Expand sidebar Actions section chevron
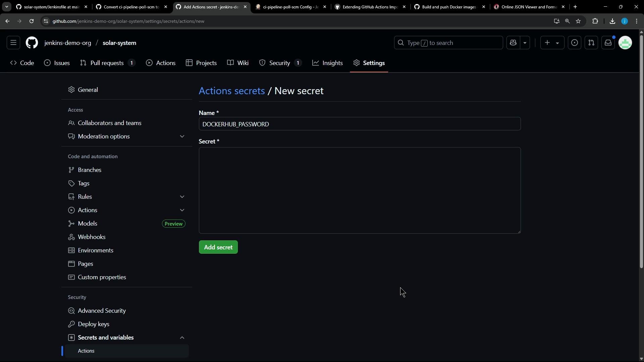The width and height of the screenshot is (644, 362). [x=182, y=210]
